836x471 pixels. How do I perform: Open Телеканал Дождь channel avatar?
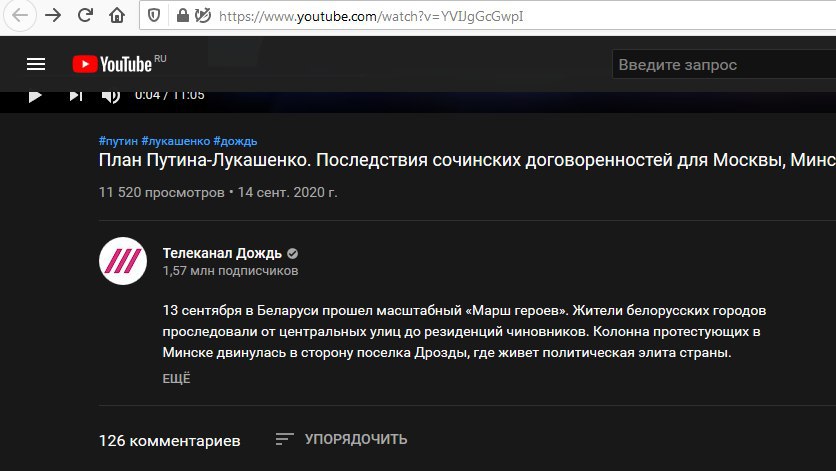tap(123, 261)
